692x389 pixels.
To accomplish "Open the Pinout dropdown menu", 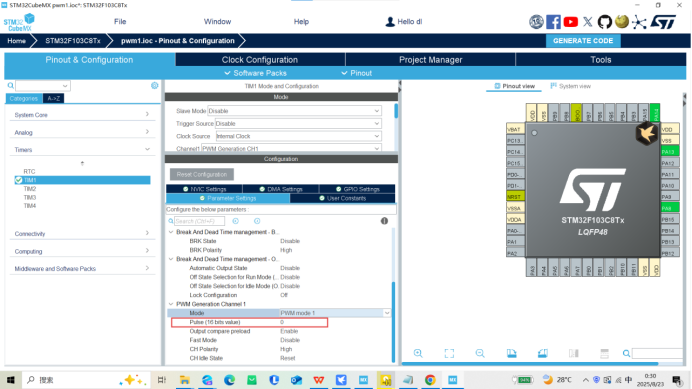I will tap(357, 73).
